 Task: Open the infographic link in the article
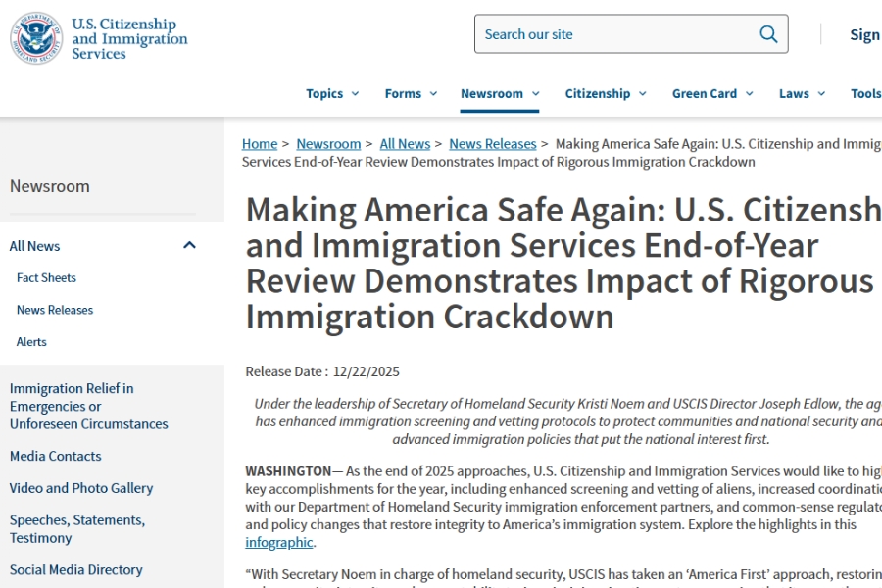pos(279,542)
